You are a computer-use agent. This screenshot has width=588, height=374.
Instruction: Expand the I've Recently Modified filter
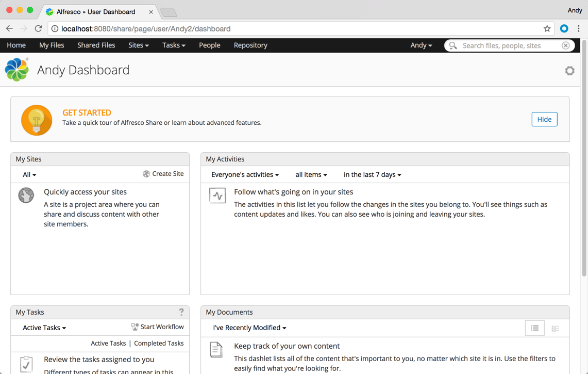pyautogui.click(x=249, y=328)
